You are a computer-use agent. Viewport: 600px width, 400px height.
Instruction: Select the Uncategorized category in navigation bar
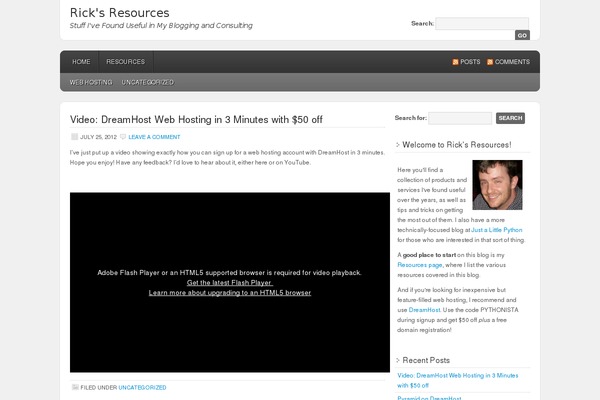[x=148, y=82]
